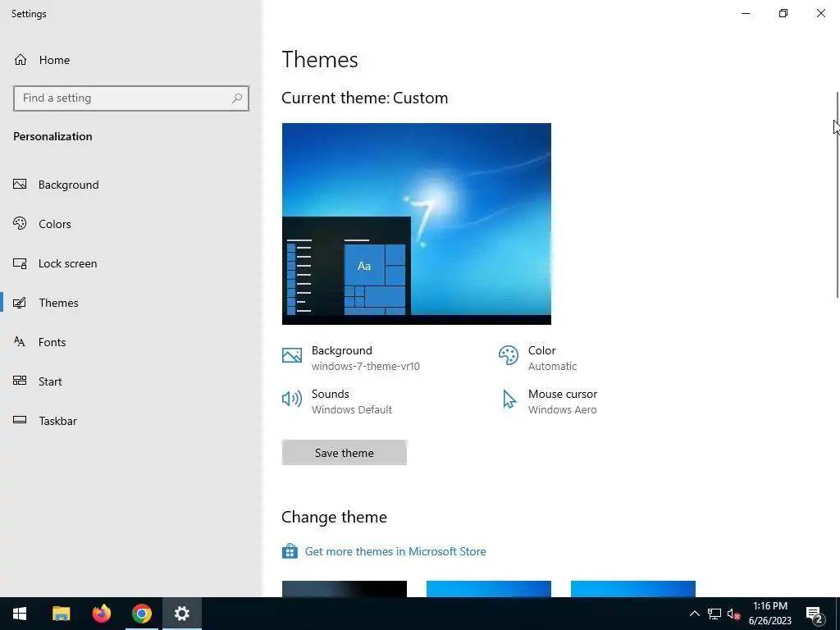Click the network icon in system tray
This screenshot has height=630, width=840.
point(714,614)
